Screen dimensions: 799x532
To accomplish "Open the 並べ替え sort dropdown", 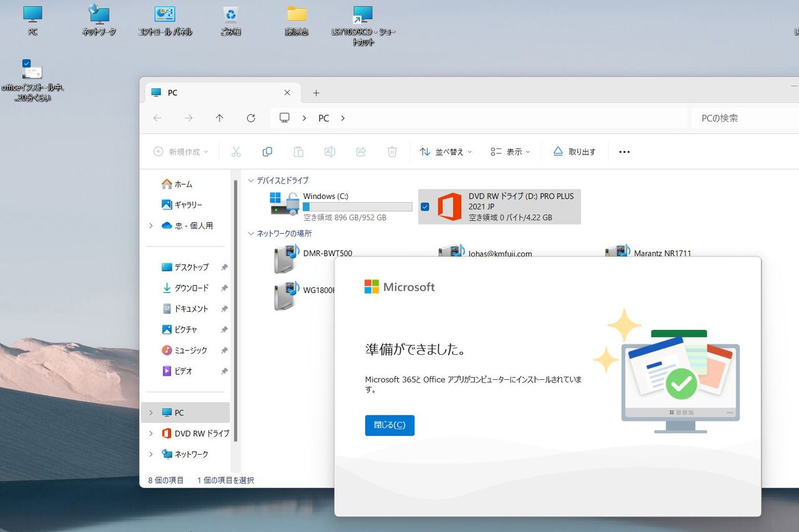I will coord(446,152).
